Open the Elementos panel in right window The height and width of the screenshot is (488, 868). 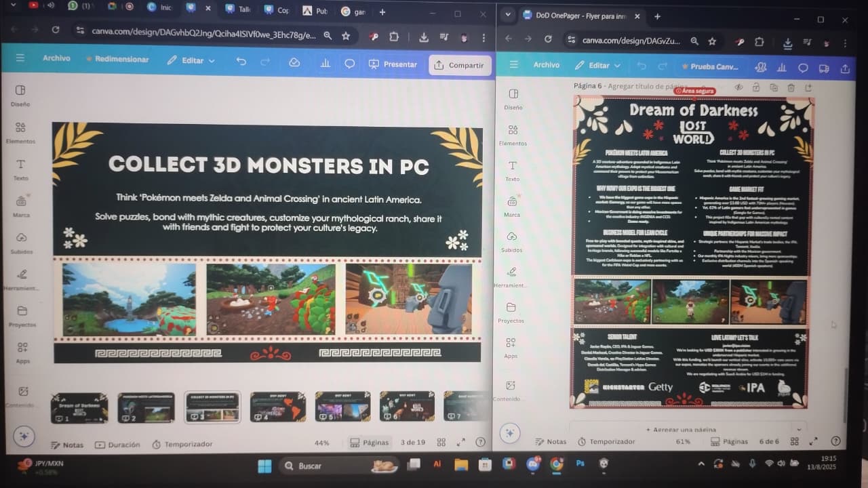(513, 134)
